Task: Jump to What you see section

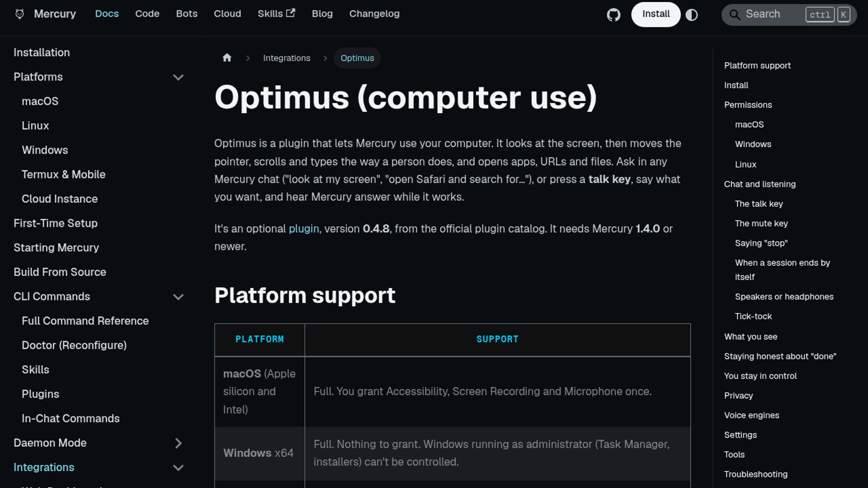Action: (750, 337)
